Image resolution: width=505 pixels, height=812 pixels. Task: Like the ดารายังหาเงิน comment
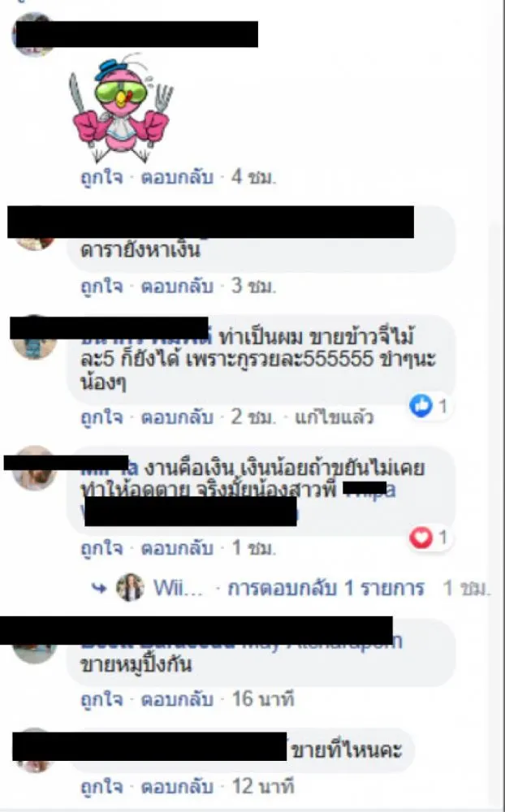pos(102,286)
